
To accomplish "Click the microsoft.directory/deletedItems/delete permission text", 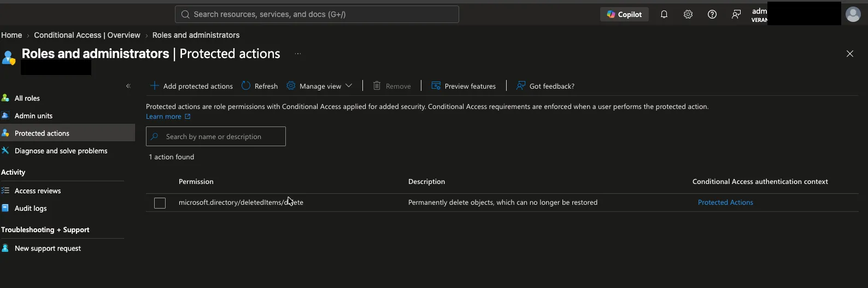I will 241,203.
